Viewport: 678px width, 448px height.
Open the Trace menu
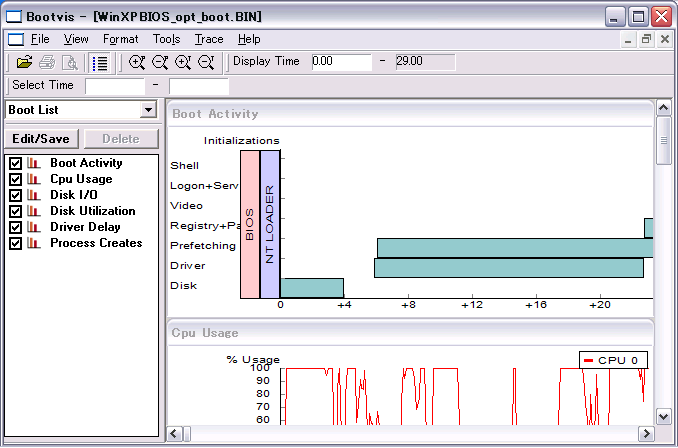pos(209,39)
